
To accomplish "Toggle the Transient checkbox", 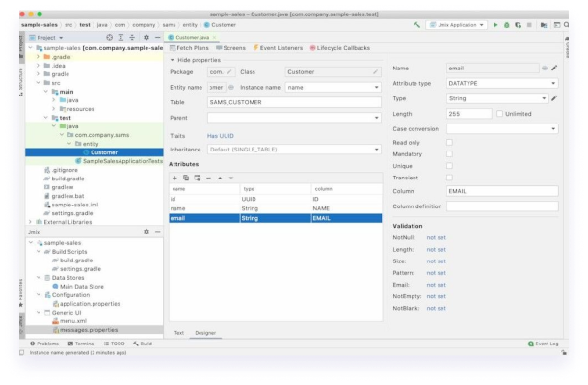I will click(x=449, y=178).
